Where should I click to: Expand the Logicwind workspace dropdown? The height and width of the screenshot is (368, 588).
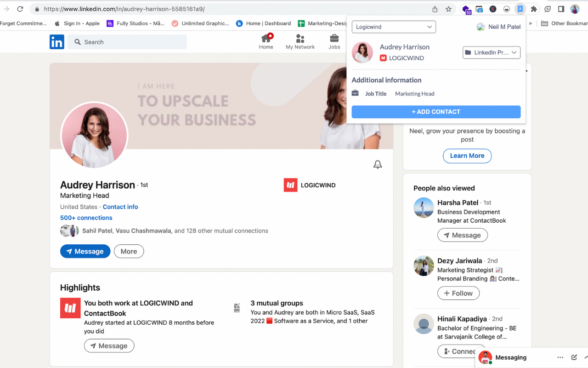point(394,27)
